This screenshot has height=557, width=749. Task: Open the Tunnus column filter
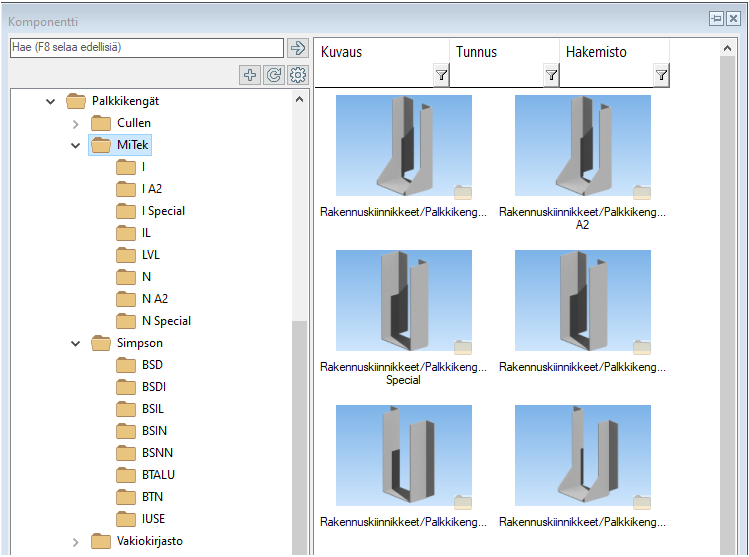click(550, 75)
